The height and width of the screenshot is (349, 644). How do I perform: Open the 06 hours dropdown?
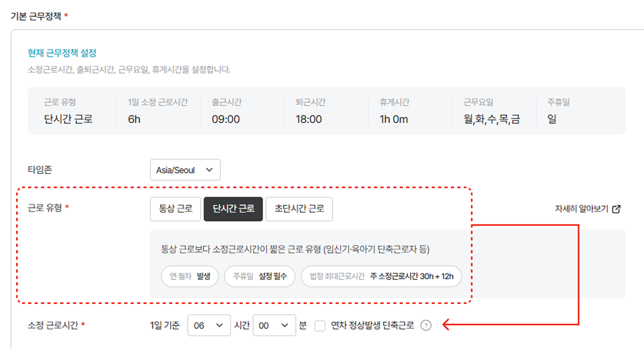pos(209,325)
